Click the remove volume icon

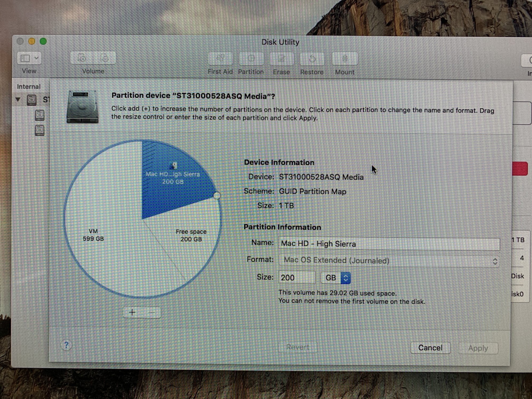105,58
